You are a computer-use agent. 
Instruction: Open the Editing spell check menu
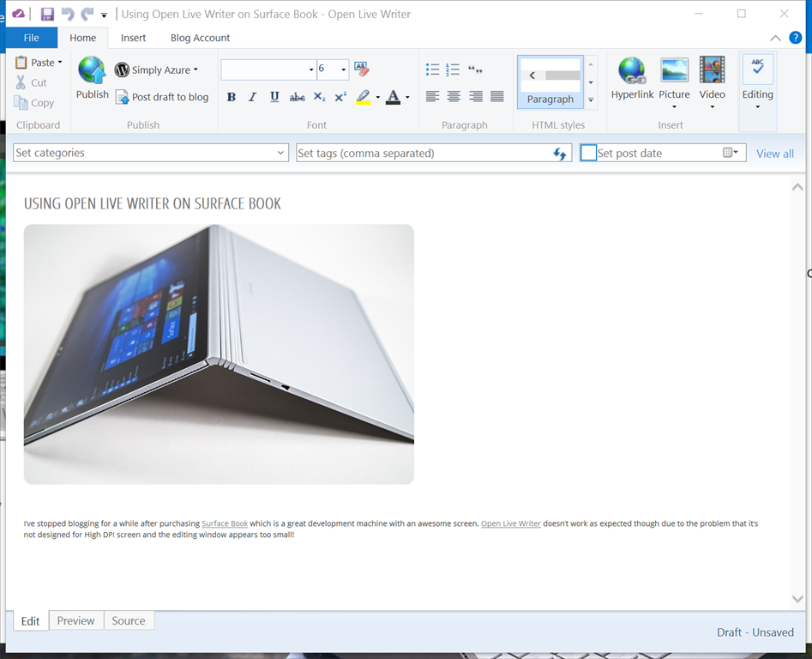(x=758, y=83)
